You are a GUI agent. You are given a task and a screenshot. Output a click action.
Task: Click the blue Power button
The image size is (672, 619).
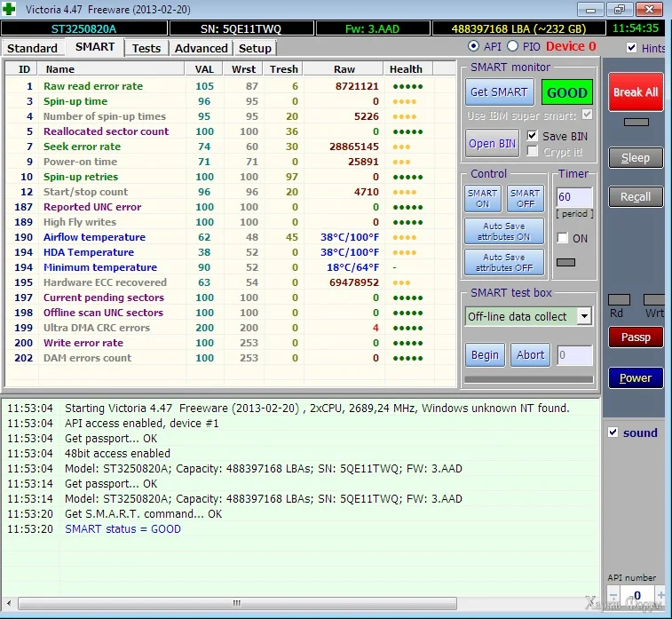[x=635, y=378]
